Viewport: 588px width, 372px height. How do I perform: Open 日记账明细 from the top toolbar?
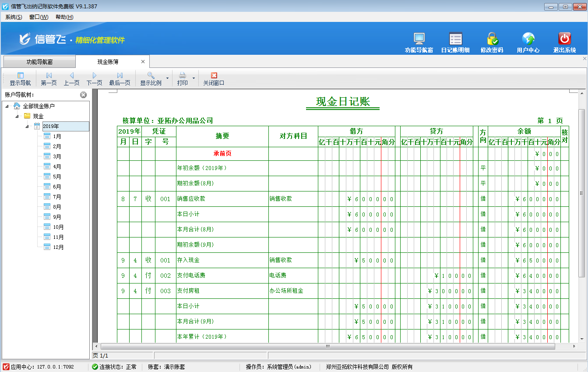coord(455,42)
